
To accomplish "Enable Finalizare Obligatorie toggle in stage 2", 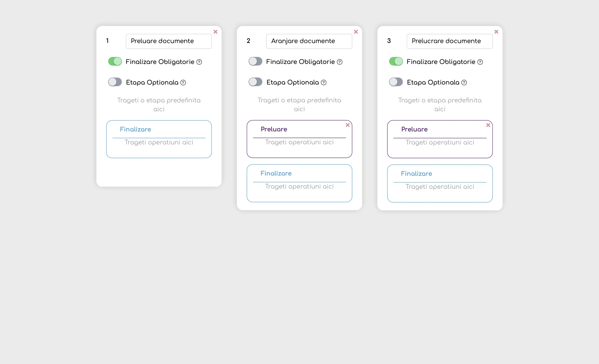I will click(255, 62).
